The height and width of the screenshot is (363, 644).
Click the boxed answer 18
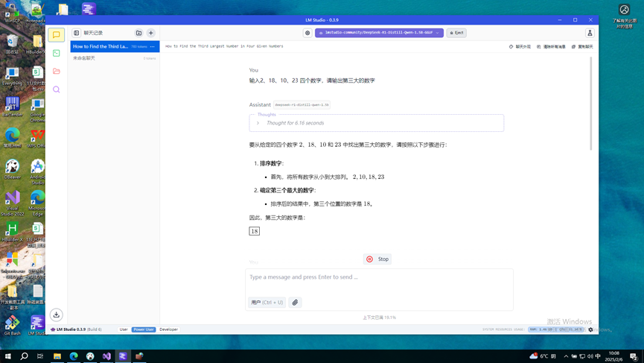(x=254, y=231)
